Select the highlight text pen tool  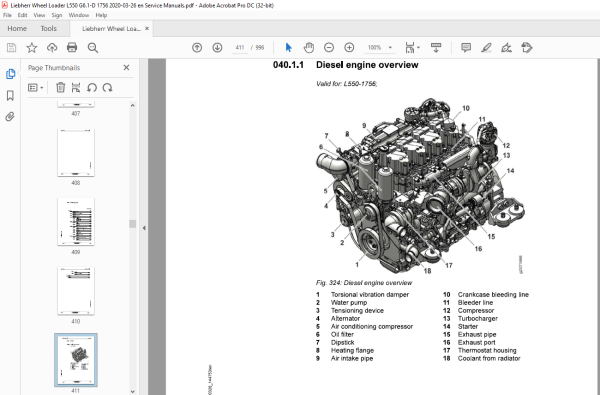coord(486,47)
